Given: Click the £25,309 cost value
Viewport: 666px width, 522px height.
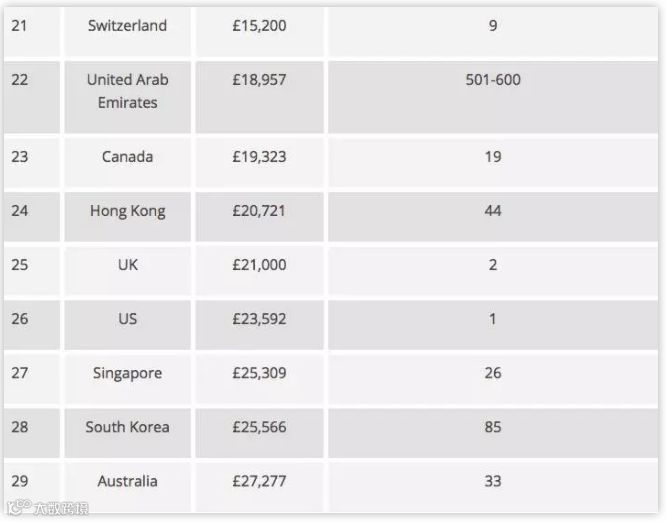Looking at the screenshot, I should [259, 373].
